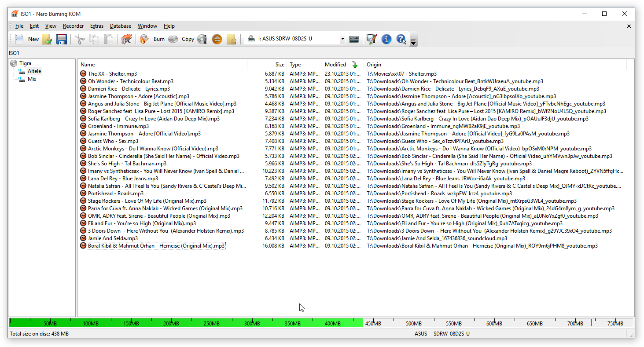Open the Database menu
The image size is (644, 347).
tap(121, 26)
